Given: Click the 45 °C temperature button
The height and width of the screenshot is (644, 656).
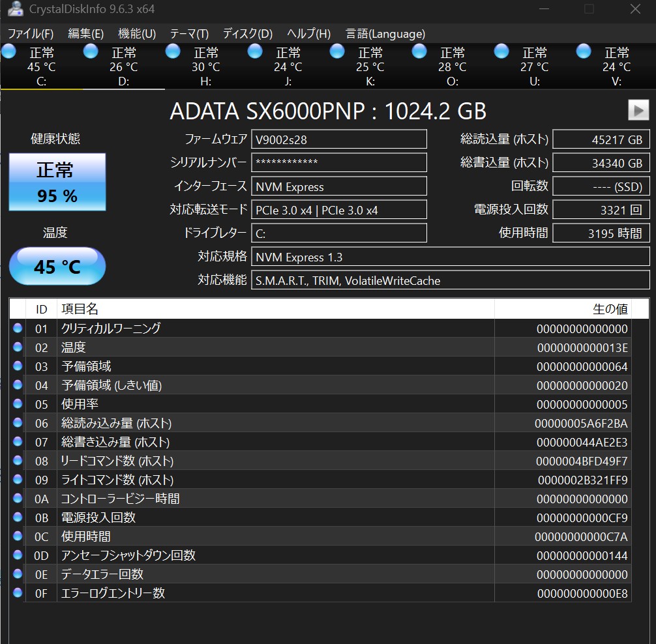Looking at the screenshot, I should click(57, 267).
